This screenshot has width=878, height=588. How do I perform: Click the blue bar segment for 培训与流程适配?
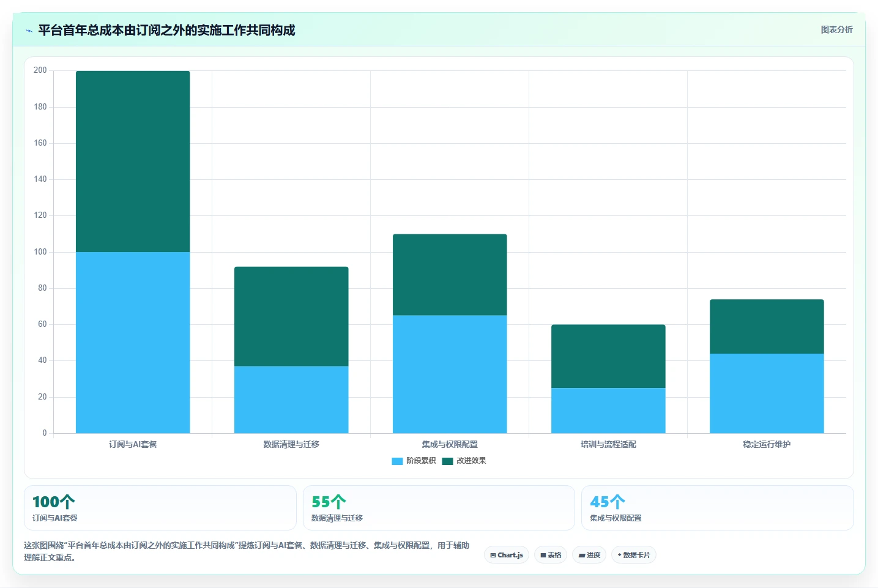608,411
